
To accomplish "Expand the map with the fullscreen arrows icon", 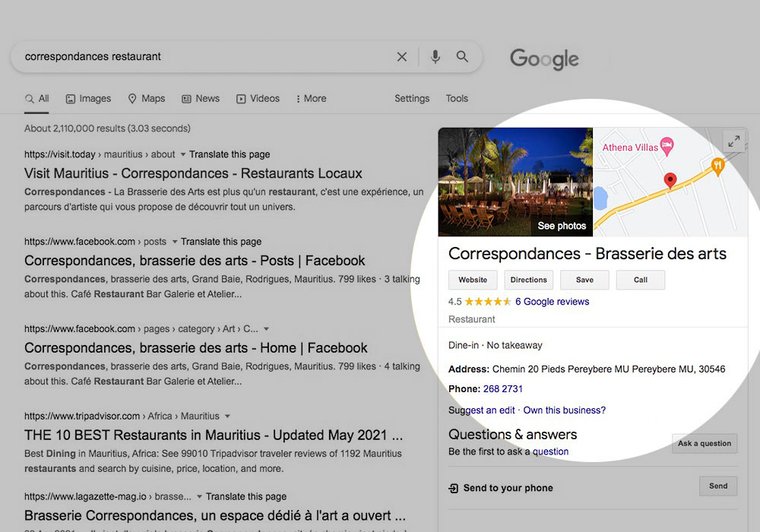I will [734, 141].
